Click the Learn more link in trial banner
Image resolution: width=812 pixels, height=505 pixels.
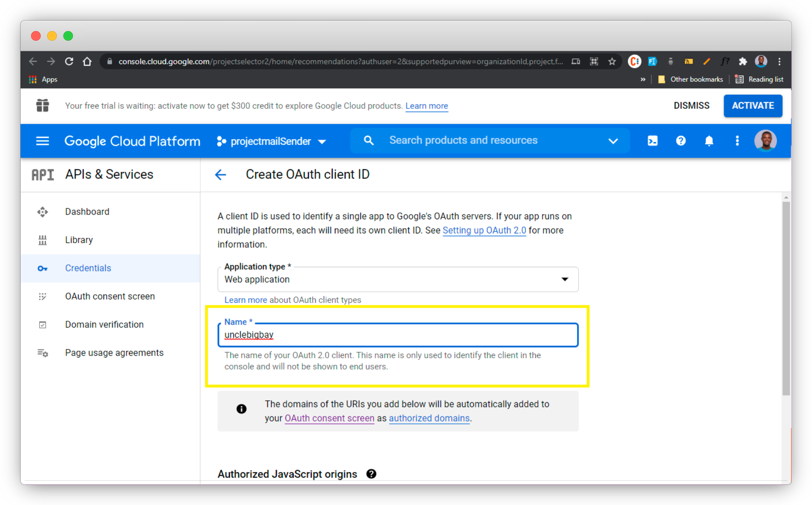[427, 106]
